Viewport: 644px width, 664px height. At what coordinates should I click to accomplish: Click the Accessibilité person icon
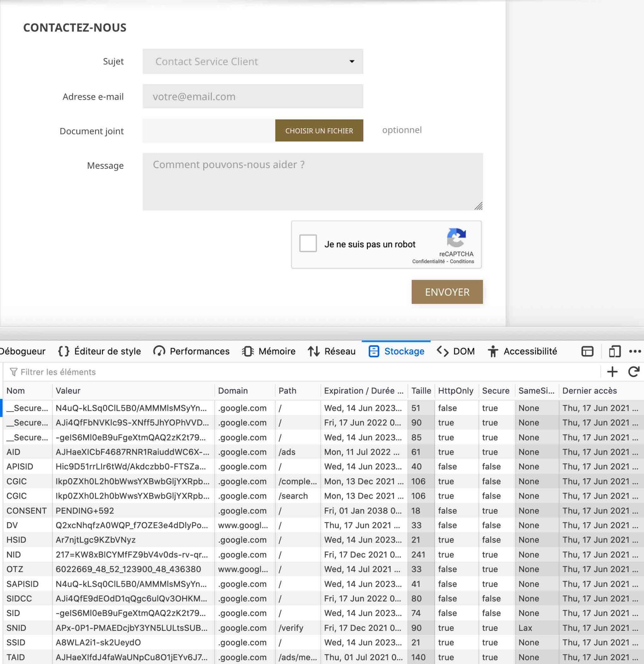[x=493, y=351]
